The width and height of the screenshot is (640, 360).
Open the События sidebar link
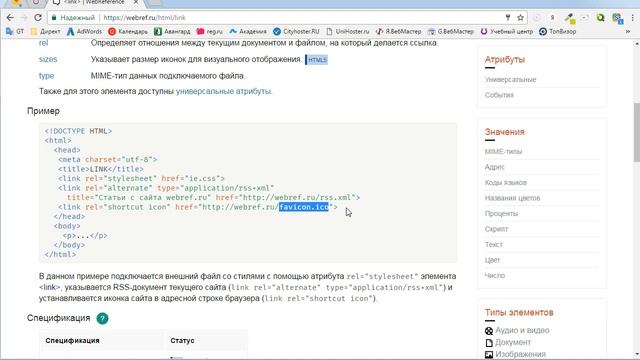point(499,95)
